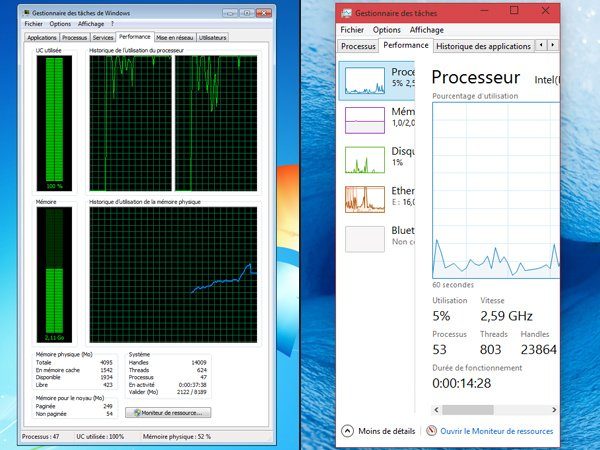Click the Threads 624 system row
Screen dimensions: 600x450
[168, 370]
